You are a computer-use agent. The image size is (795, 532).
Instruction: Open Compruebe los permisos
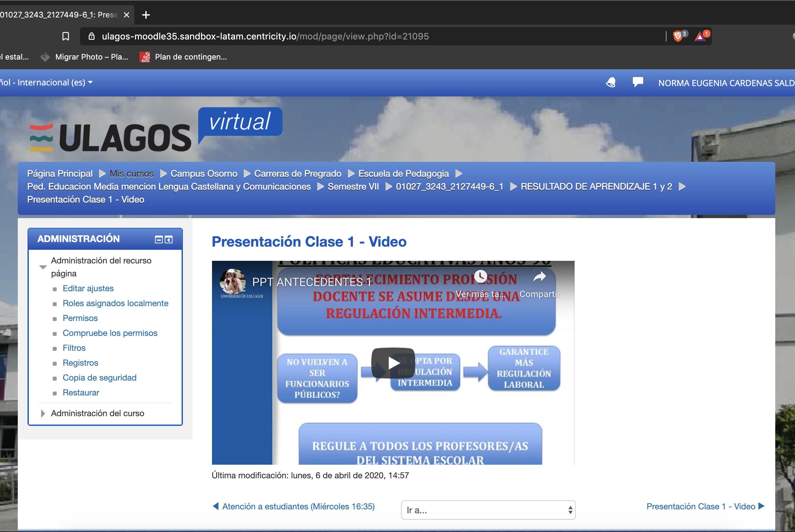pyautogui.click(x=110, y=333)
